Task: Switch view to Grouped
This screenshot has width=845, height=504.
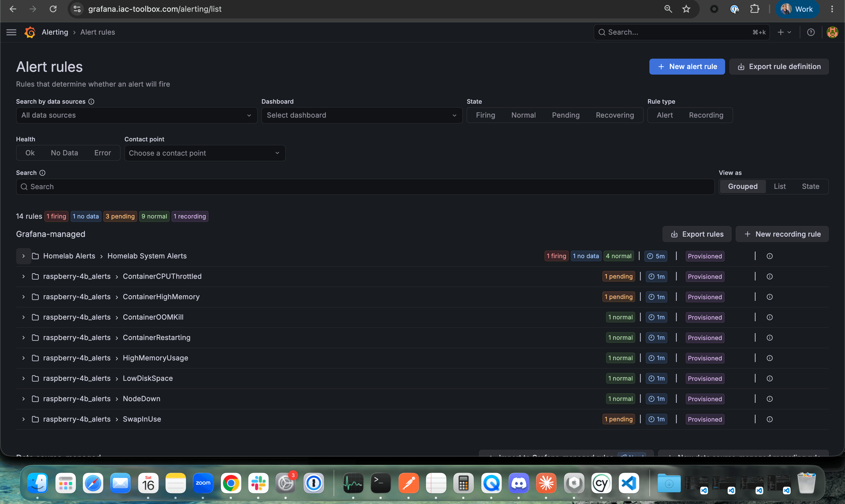Action: tap(742, 186)
